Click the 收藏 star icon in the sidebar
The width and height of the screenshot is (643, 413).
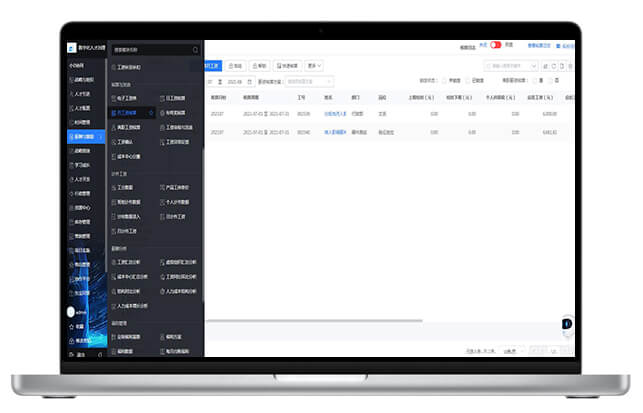[71, 325]
